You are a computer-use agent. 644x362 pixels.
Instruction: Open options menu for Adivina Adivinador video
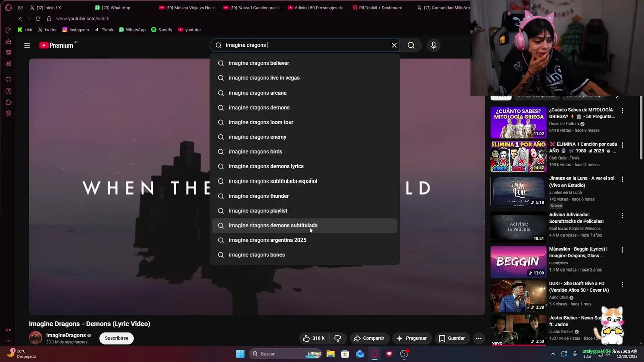coord(622,215)
